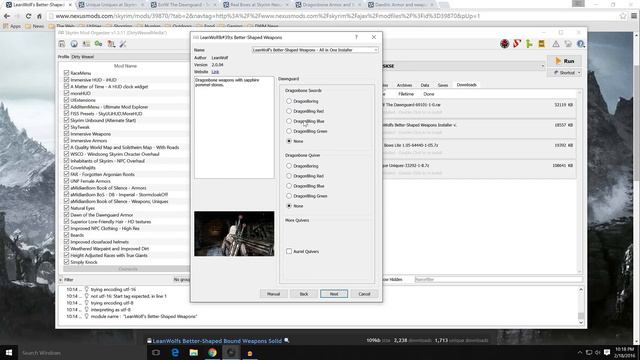This screenshot has height=360, width=640.
Task: Click the Manual button in installer
Action: (273, 294)
